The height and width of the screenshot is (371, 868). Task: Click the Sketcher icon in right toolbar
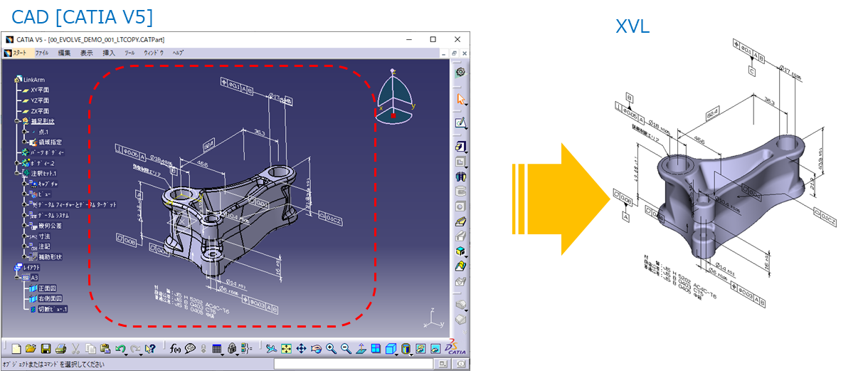[460, 122]
